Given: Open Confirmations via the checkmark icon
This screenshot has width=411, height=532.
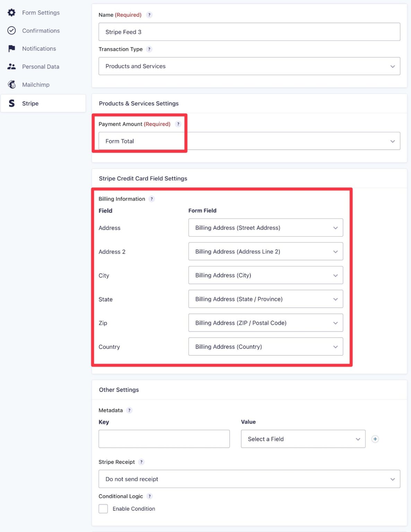Looking at the screenshot, I should point(11,30).
